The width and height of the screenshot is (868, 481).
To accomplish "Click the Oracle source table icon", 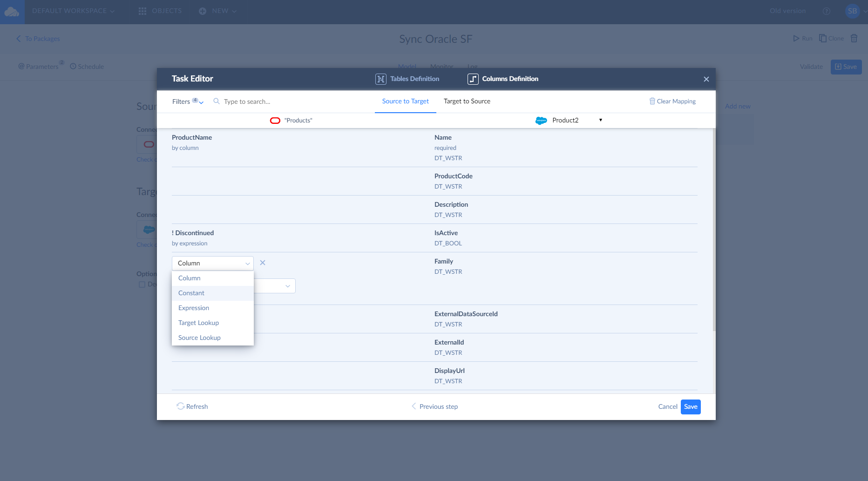I will pos(275,121).
